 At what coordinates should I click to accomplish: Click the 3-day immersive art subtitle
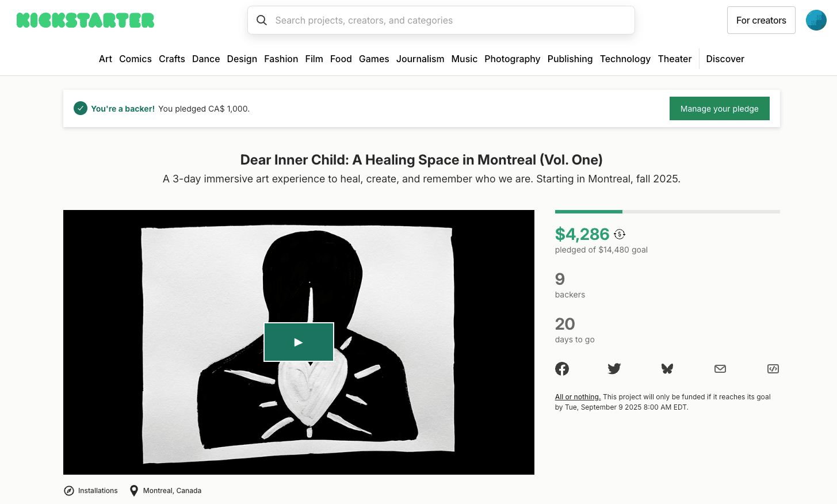coord(422,179)
